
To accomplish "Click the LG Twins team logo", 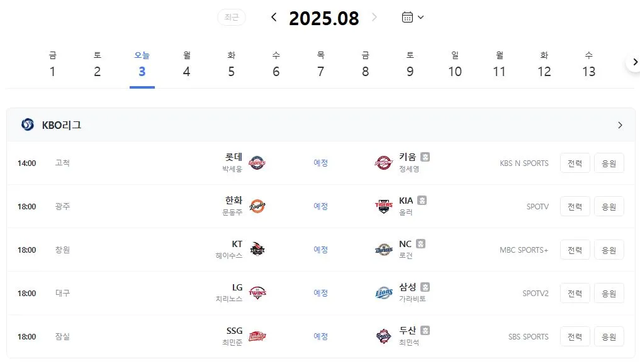I will coord(257,293).
